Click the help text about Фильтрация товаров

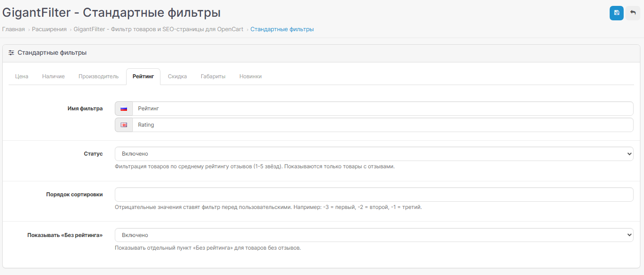point(255,166)
